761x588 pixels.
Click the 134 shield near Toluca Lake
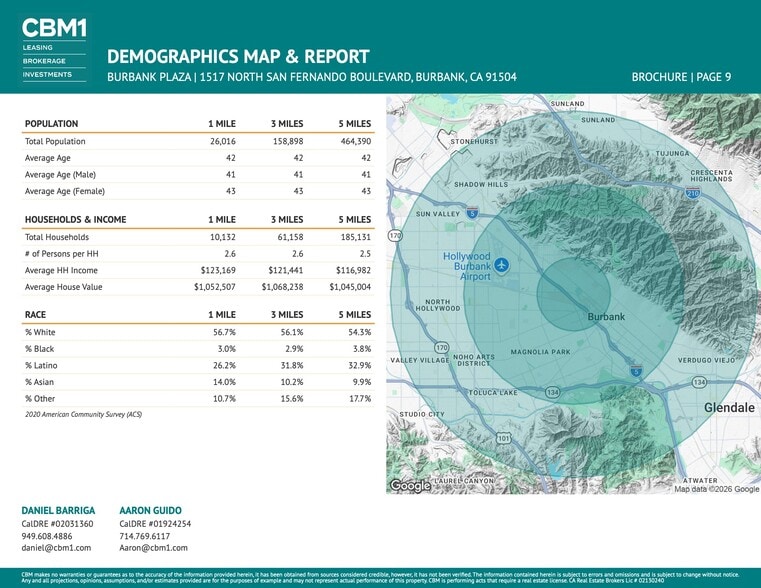[x=552, y=392]
